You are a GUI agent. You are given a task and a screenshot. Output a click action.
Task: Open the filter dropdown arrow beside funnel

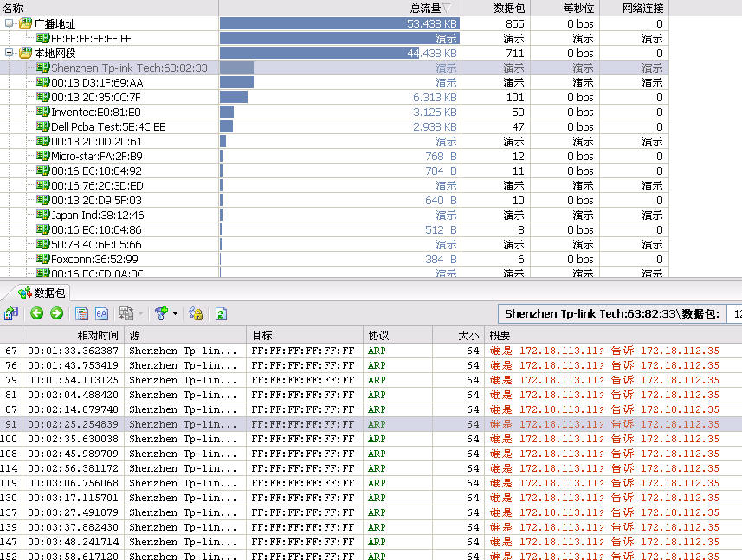click(x=175, y=313)
